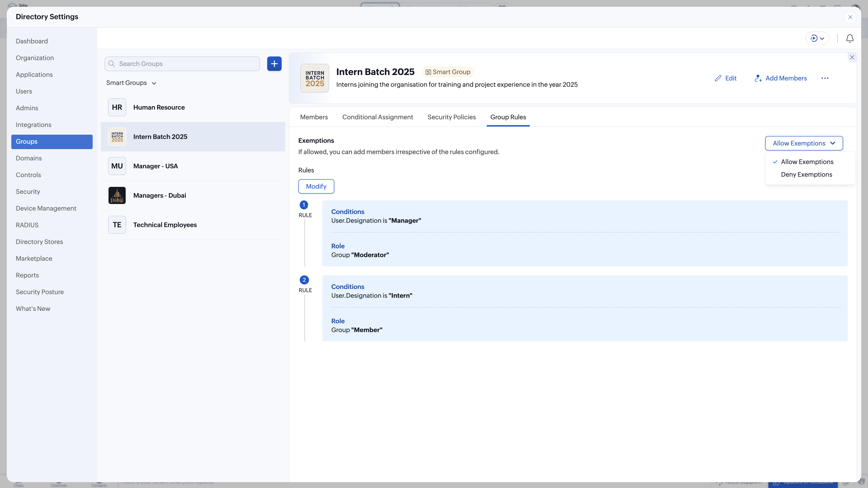
Task: Toggle the Allow Exemptions dropdown button
Action: point(804,143)
